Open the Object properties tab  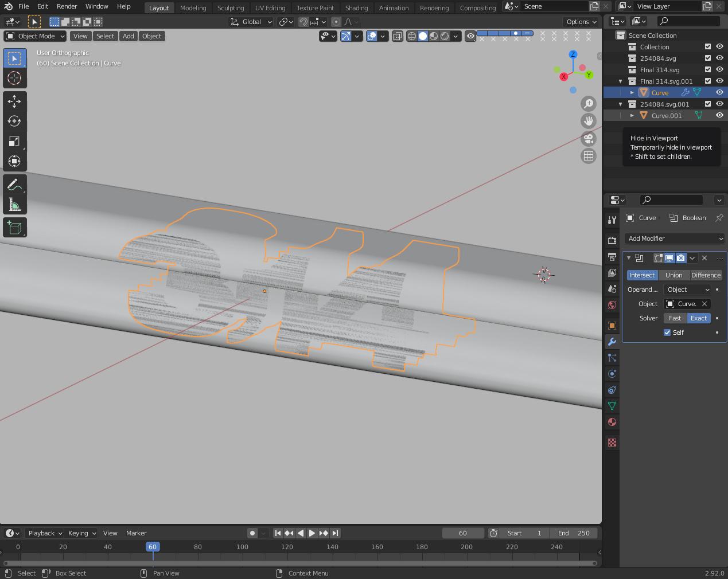coord(612,326)
